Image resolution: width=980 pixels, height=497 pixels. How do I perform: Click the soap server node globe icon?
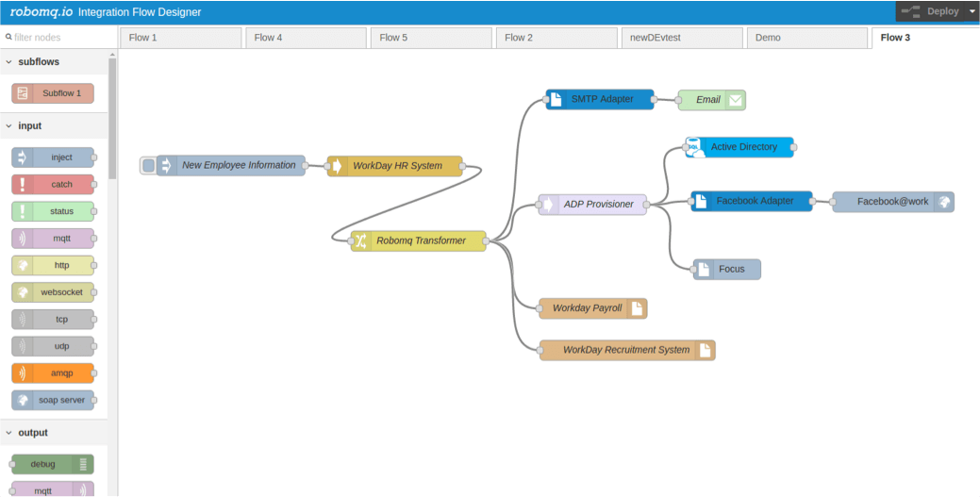coord(22,400)
